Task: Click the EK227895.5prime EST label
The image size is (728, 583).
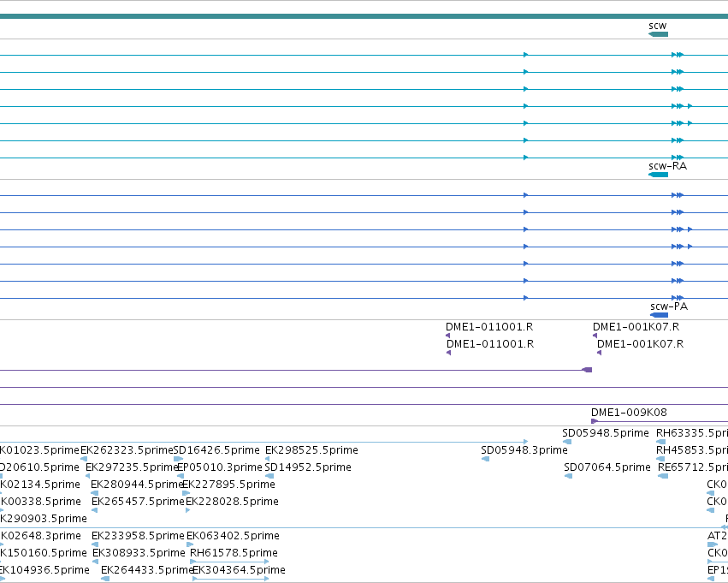Action: click(x=229, y=485)
